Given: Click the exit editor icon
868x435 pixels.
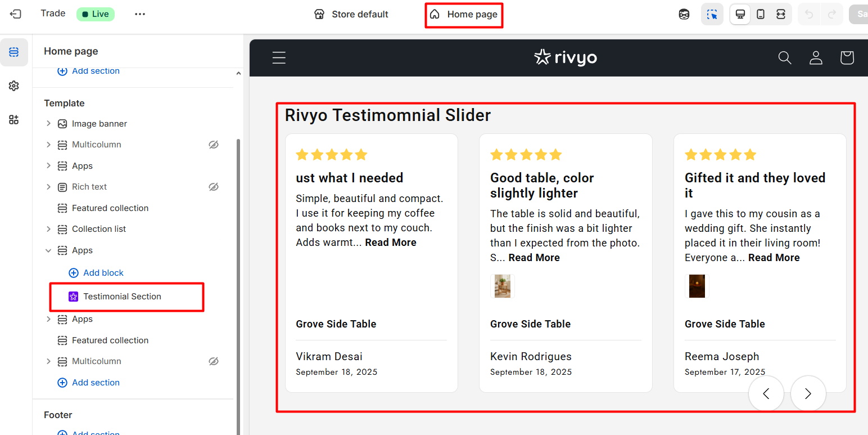Looking at the screenshot, I should [16, 14].
